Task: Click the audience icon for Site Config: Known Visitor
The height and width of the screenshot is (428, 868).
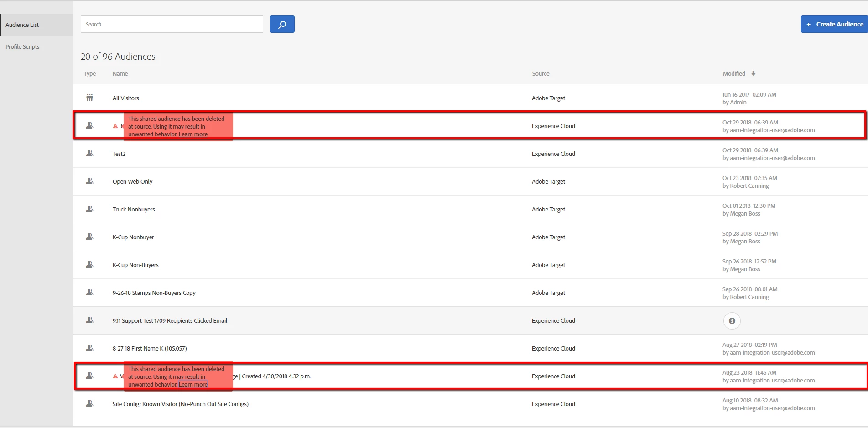Action: (90, 403)
